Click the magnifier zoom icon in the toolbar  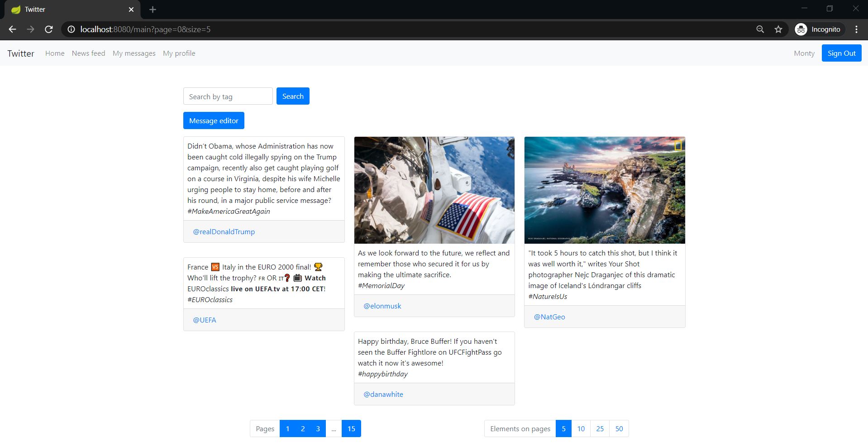pyautogui.click(x=760, y=29)
